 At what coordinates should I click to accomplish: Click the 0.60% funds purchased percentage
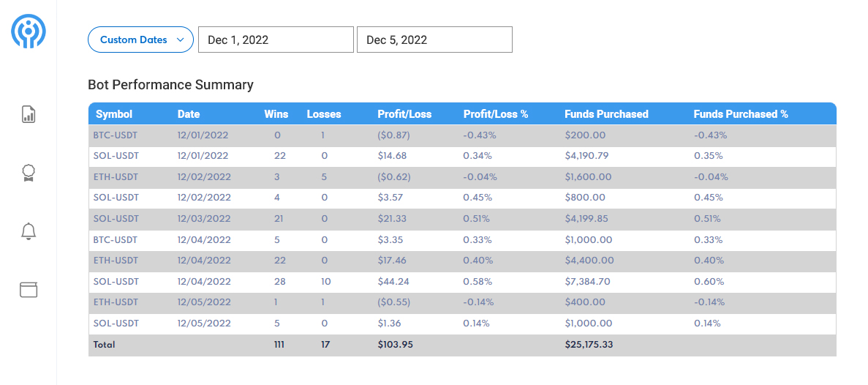pyautogui.click(x=709, y=281)
